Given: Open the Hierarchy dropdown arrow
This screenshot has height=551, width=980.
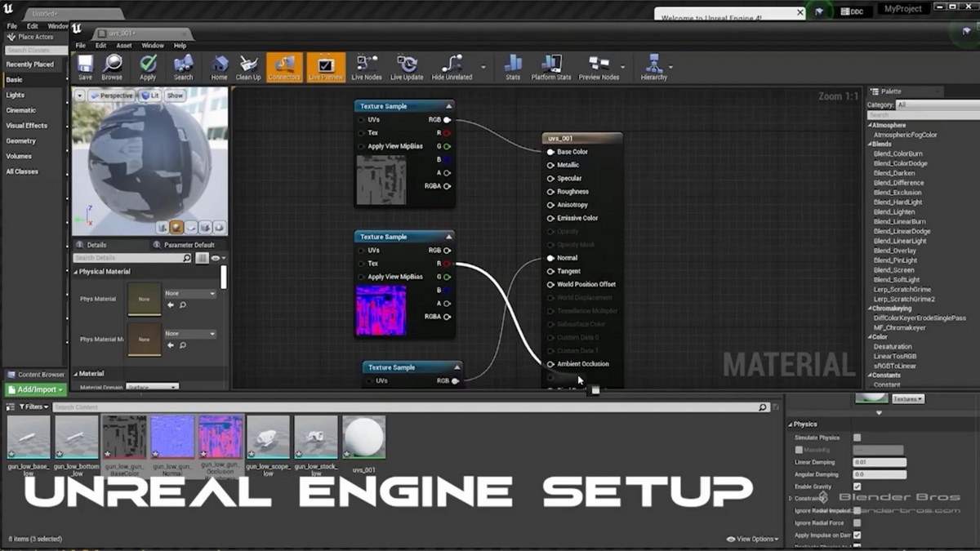Looking at the screenshot, I should [x=671, y=67].
